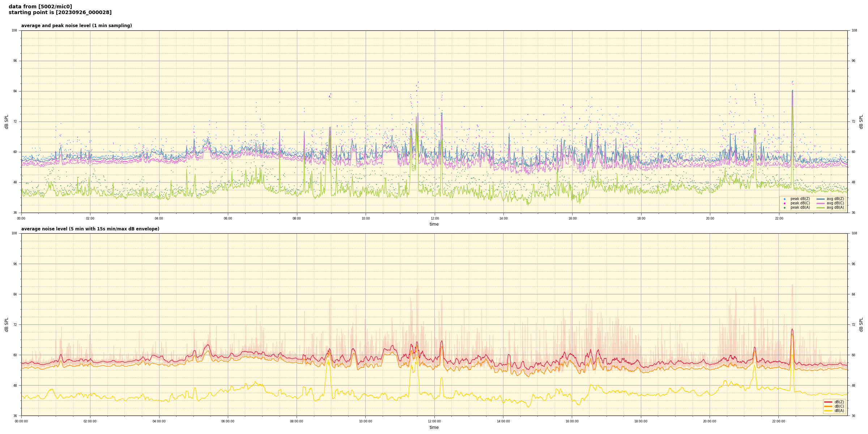Click red dB(Z) swatch in bottom legend

click(828, 402)
